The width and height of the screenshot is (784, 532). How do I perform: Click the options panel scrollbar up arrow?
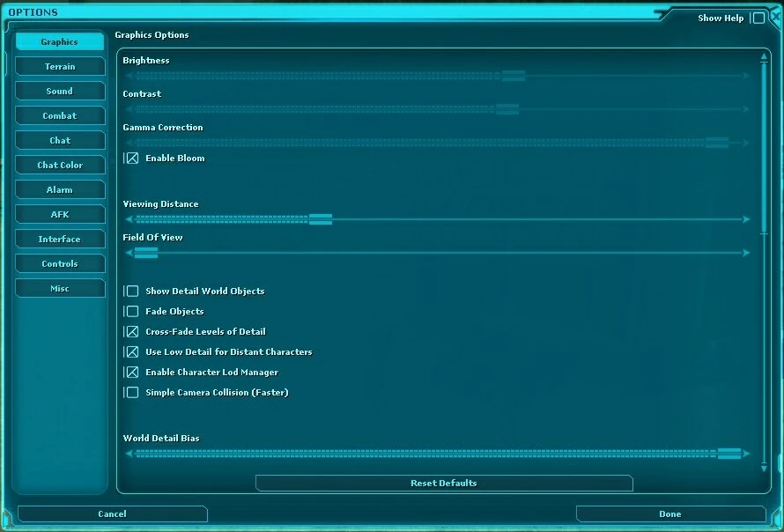click(764, 57)
